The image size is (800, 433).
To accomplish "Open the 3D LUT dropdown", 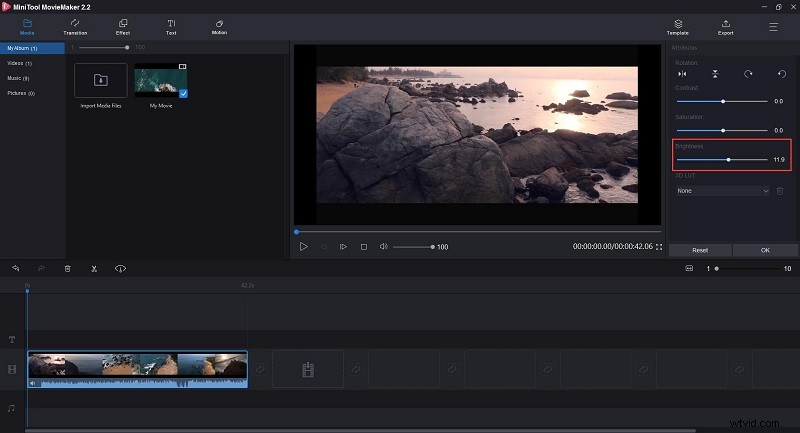I will (x=722, y=191).
